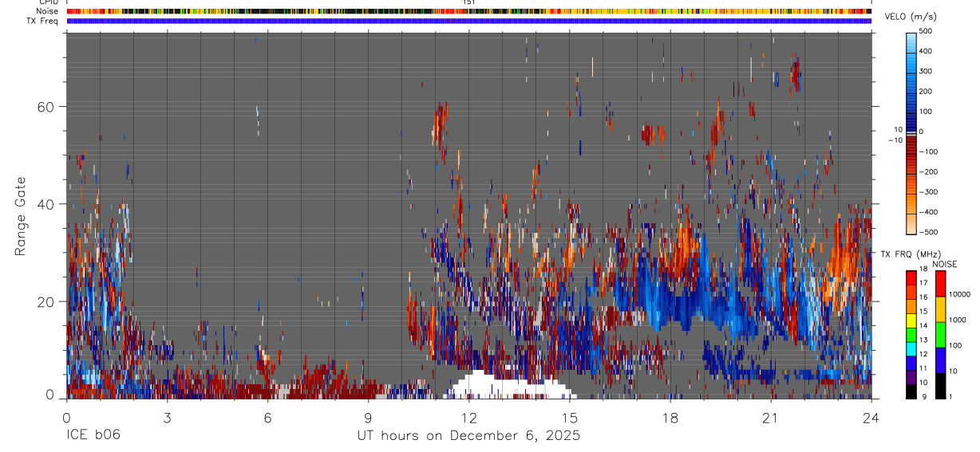Click the noise scale label 10000

pos(961,294)
